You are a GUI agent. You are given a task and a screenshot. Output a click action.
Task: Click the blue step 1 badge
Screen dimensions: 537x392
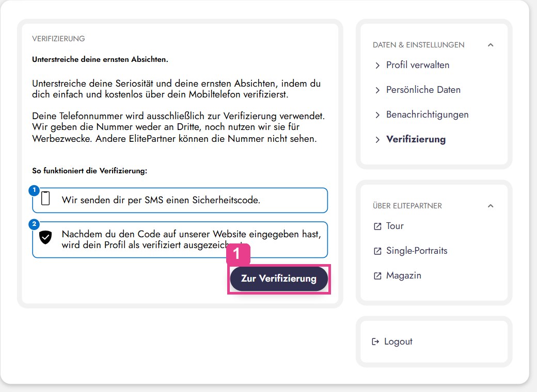point(34,190)
